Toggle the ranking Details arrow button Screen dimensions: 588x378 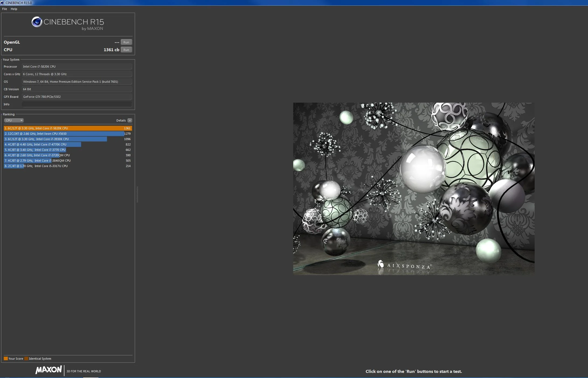click(x=130, y=120)
